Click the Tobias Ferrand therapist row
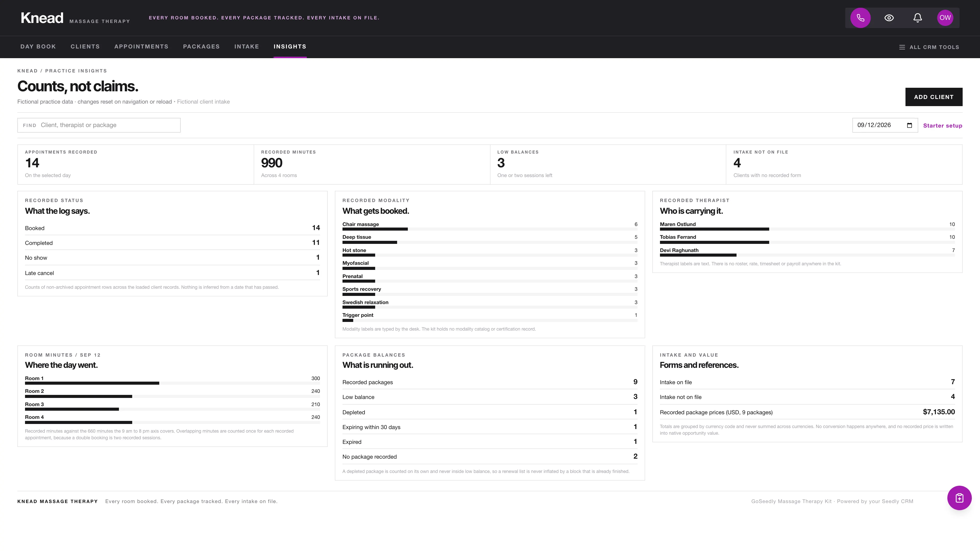Viewport: 980px width, 551px height. pyautogui.click(x=807, y=240)
